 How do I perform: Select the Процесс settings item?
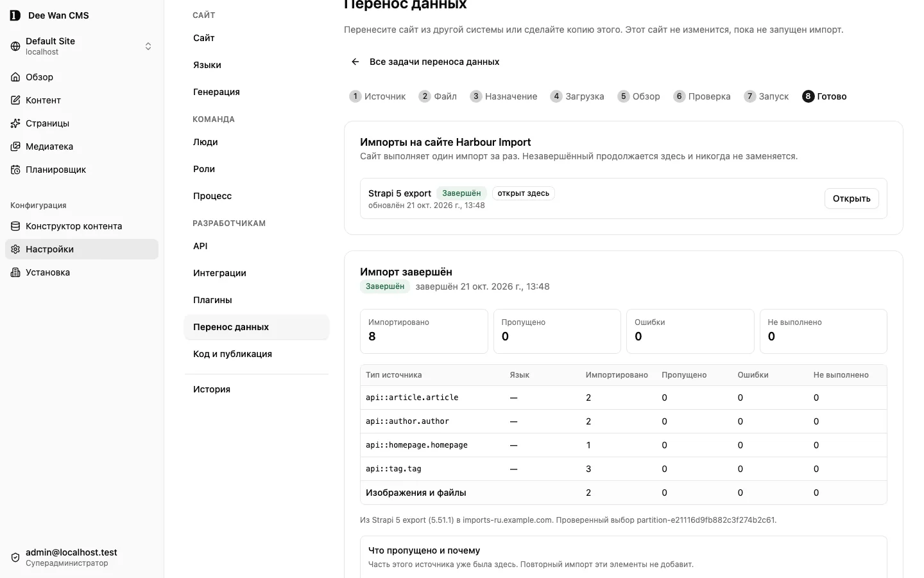pyautogui.click(x=257, y=196)
